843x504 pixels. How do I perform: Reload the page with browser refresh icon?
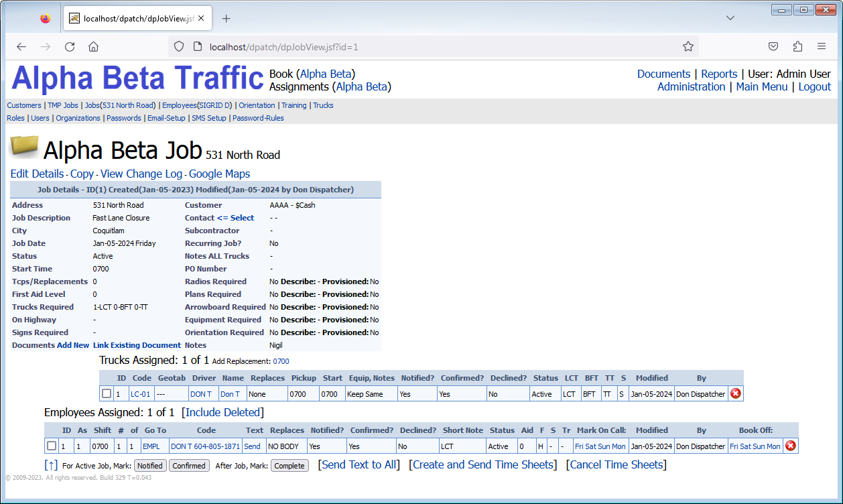pos(70,47)
